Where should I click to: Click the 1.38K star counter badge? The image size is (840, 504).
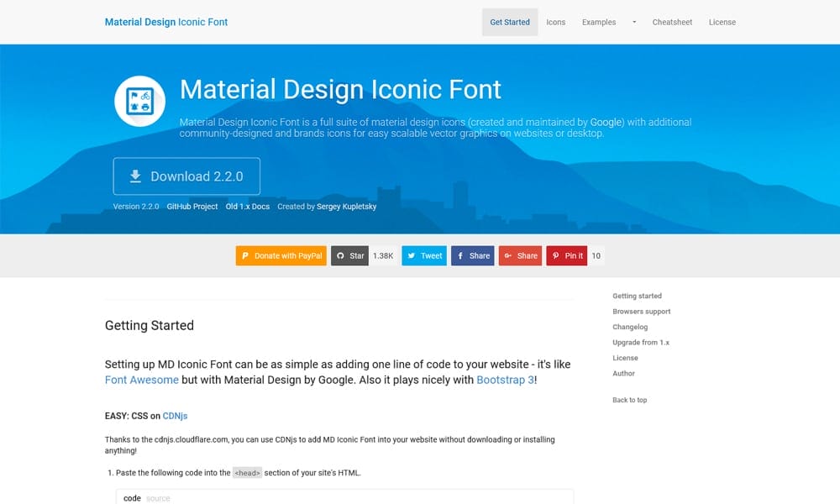pyautogui.click(x=383, y=255)
